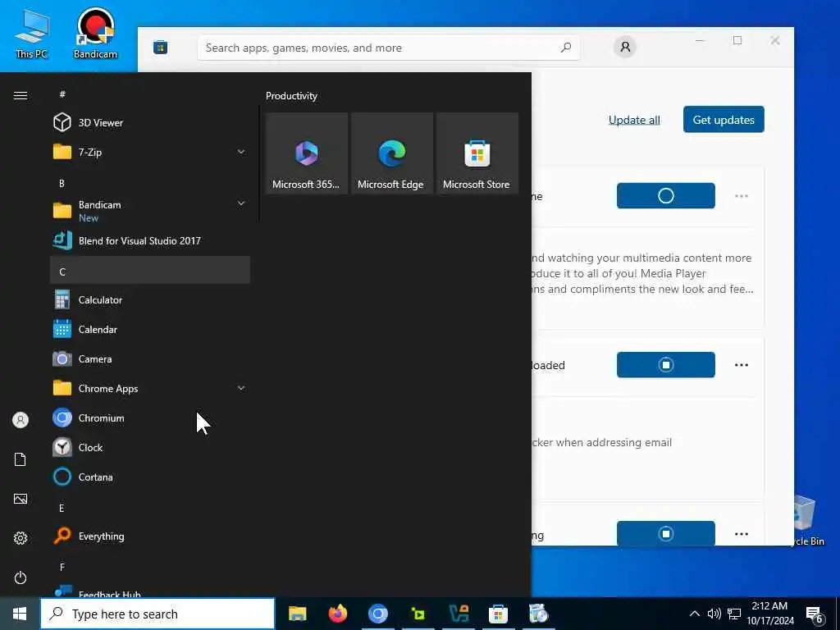Show hidden system tray icons
The height and width of the screenshot is (630, 840).
coord(694,614)
